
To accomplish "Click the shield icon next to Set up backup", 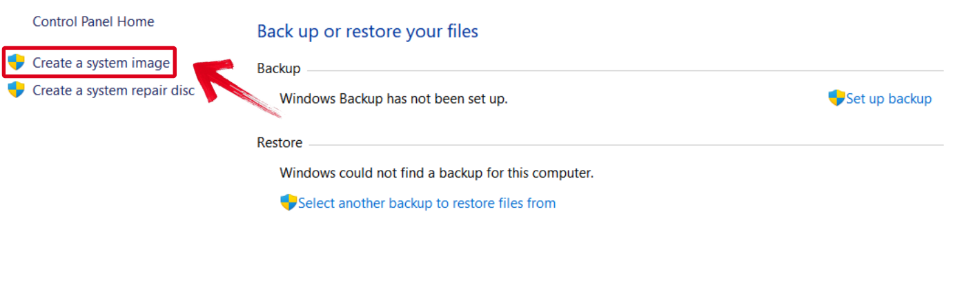I will pyautogui.click(x=836, y=98).
